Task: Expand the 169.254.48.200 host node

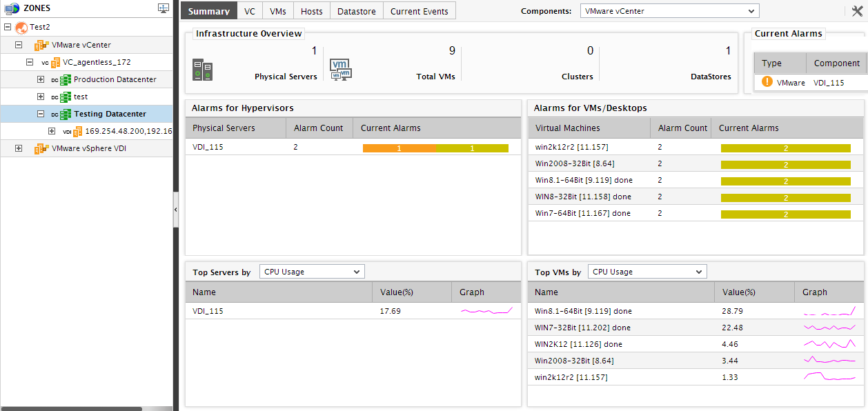Action: (x=52, y=131)
